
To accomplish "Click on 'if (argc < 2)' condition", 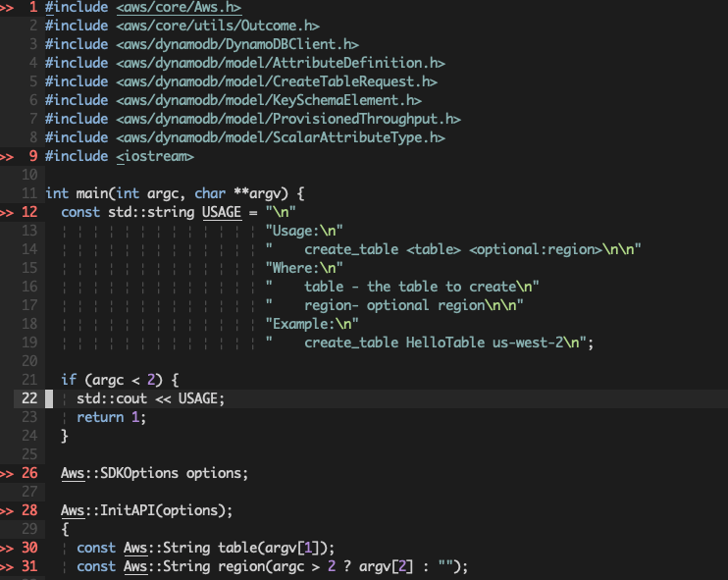I will [112, 380].
